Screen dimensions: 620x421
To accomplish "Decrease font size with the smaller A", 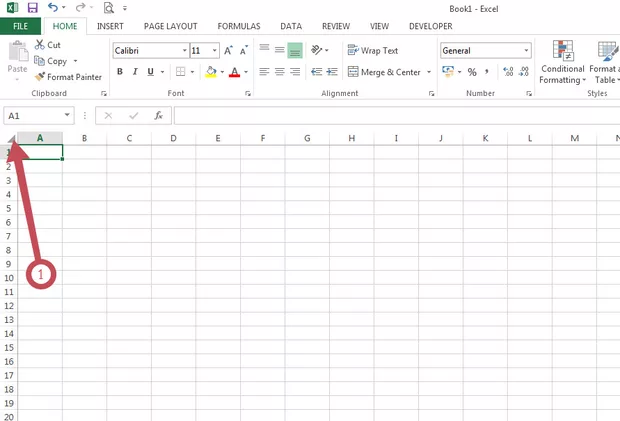I will (244, 51).
